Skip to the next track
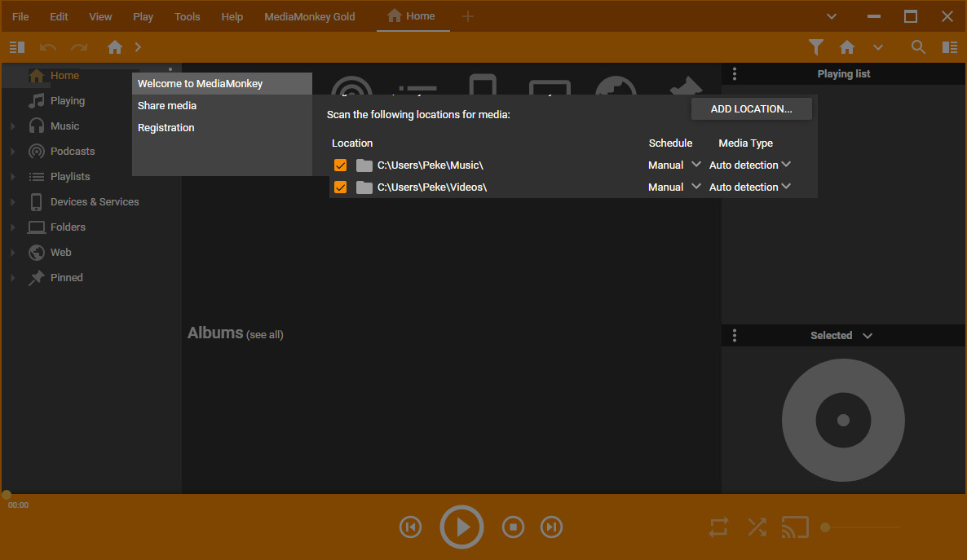The height and width of the screenshot is (560, 967). (x=552, y=527)
